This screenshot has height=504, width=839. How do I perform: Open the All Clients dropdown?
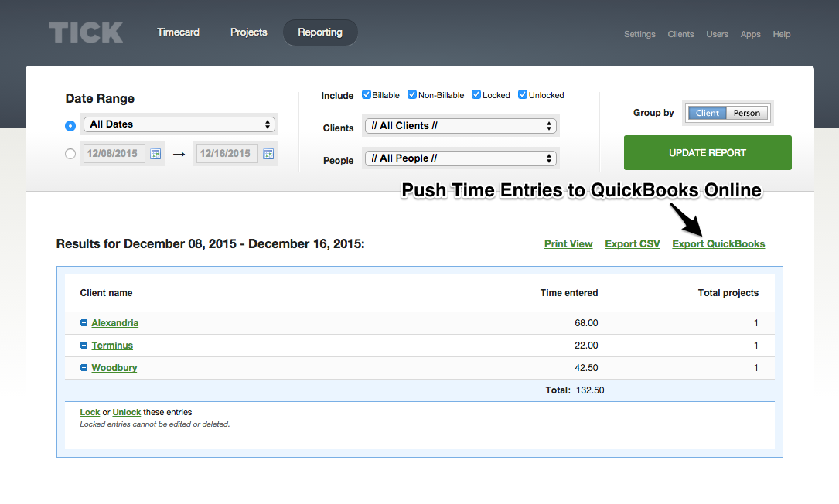(461, 125)
